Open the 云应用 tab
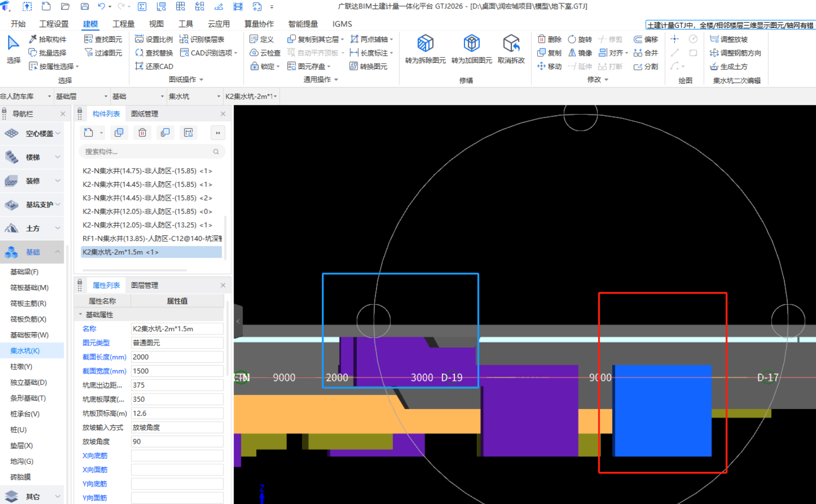 219,24
